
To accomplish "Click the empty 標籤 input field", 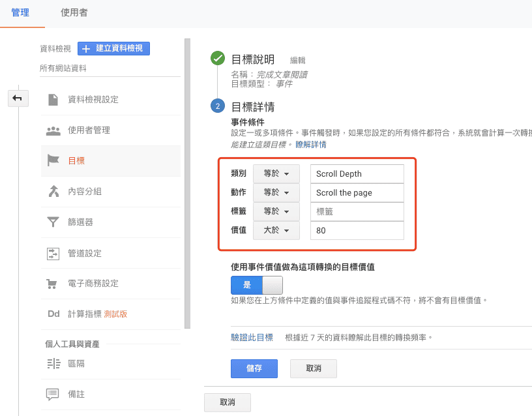I will pyautogui.click(x=357, y=212).
